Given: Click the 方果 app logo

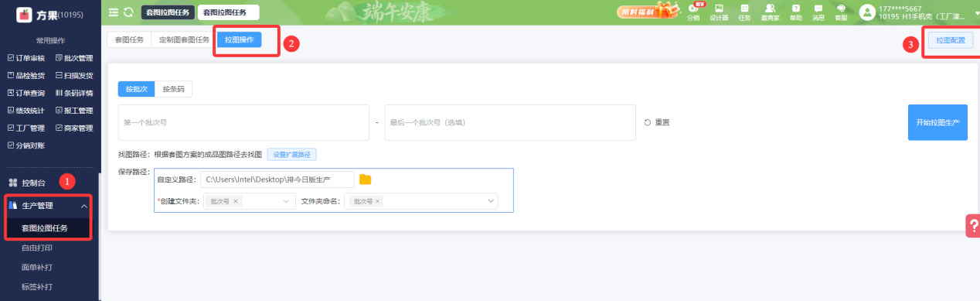Looking at the screenshot, I should (23, 14).
